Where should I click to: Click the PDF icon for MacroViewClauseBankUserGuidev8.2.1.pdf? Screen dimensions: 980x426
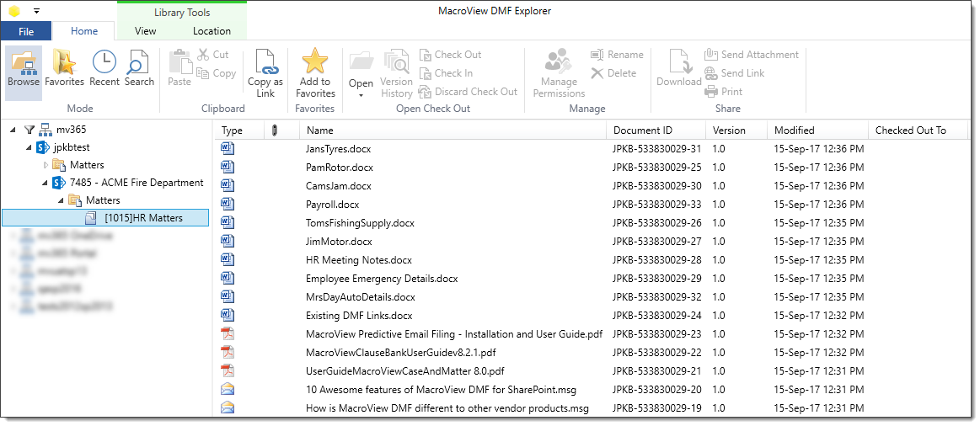228,352
